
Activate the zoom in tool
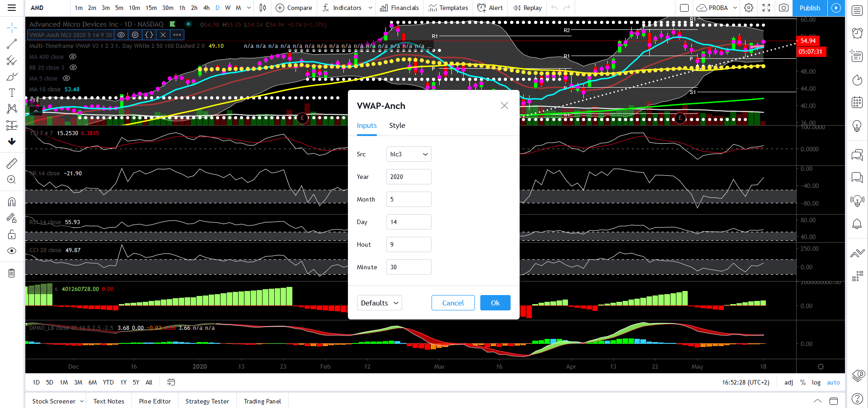click(12, 179)
